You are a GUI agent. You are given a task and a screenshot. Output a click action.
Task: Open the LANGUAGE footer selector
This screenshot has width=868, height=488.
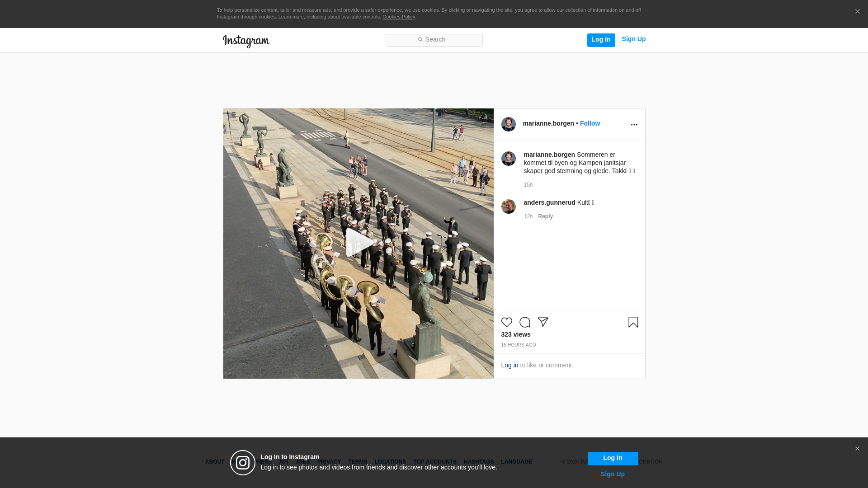[x=516, y=462]
